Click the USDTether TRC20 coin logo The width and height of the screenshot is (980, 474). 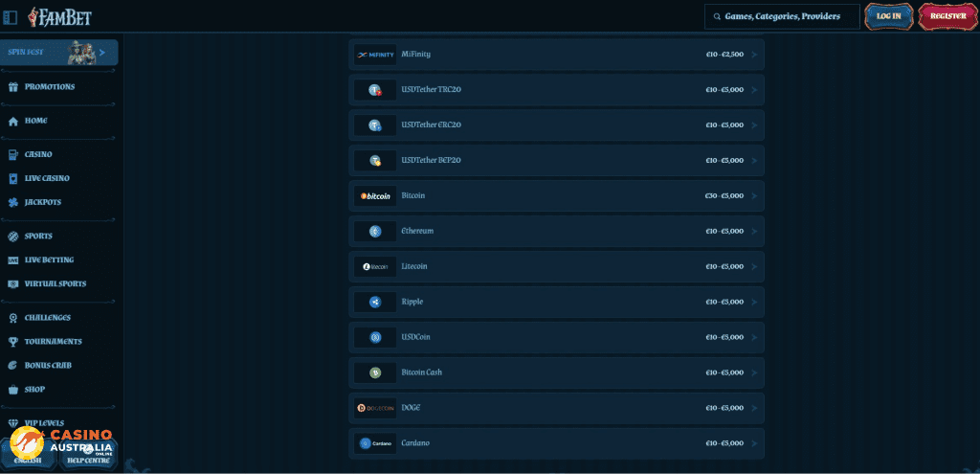pos(375,90)
